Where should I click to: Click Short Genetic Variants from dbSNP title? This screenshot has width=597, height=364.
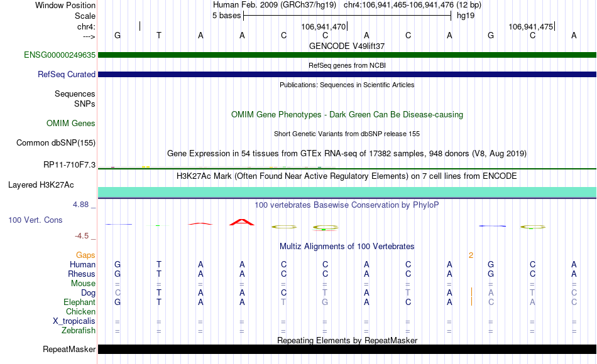(x=347, y=134)
